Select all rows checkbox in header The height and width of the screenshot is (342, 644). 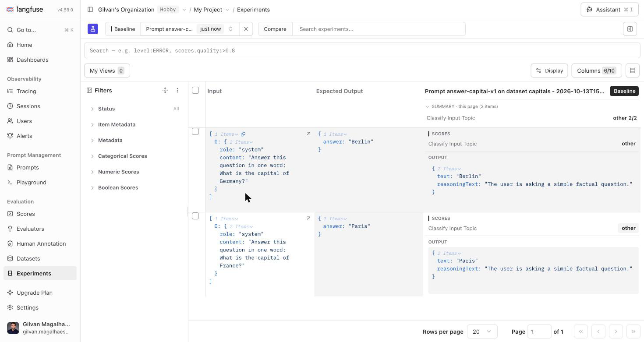pyautogui.click(x=195, y=90)
